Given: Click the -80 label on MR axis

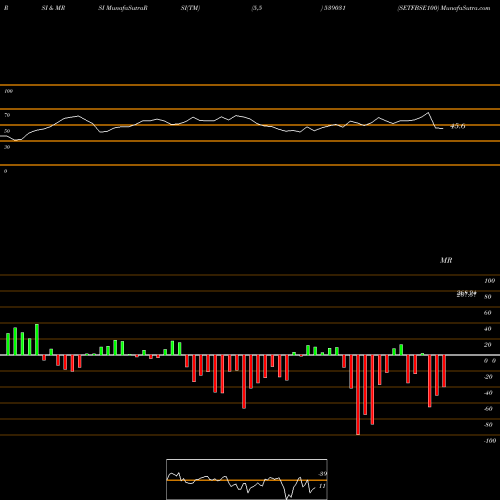Looking at the screenshot, I should [488, 425].
